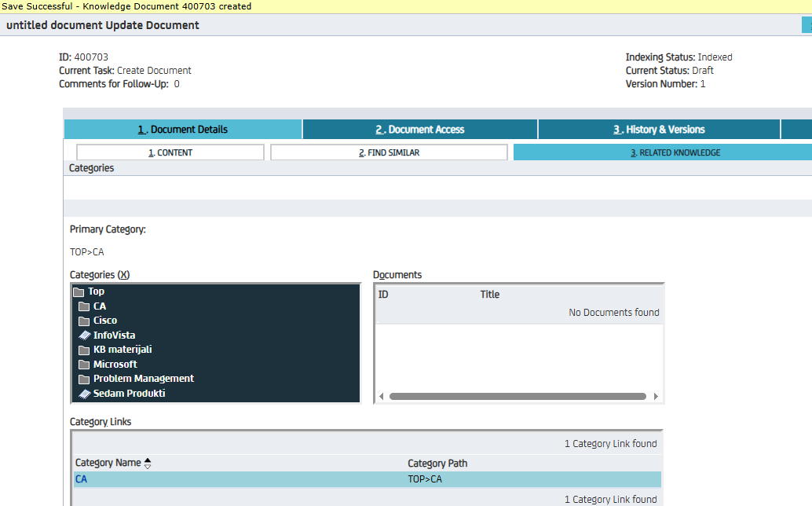
Task: Click the Current Status Draft text
Action: (670, 71)
